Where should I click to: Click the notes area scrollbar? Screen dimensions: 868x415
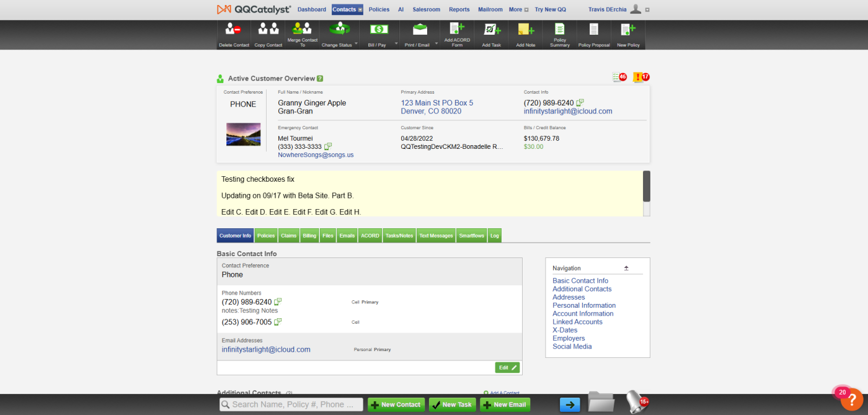pos(647,194)
